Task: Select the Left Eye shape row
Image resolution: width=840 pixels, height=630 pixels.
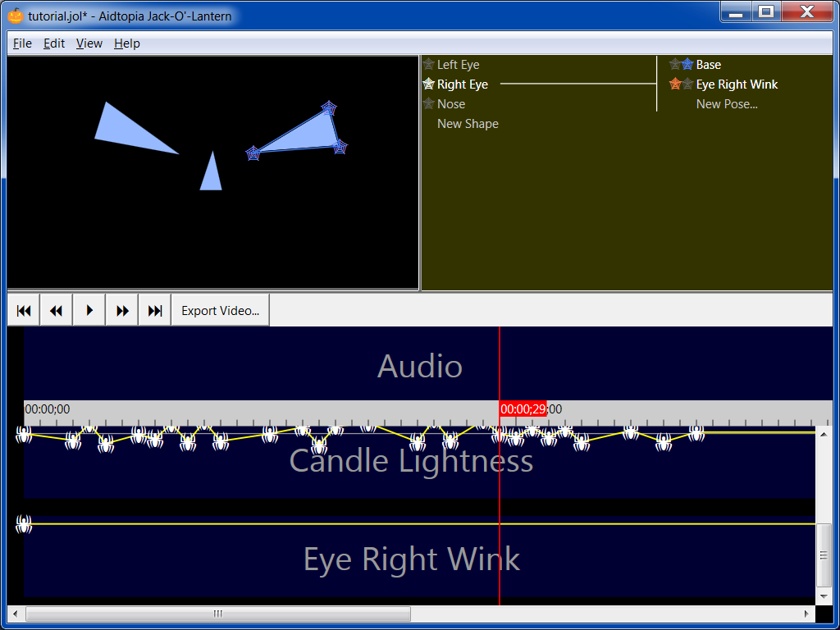Action: click(x=458, y=65)
